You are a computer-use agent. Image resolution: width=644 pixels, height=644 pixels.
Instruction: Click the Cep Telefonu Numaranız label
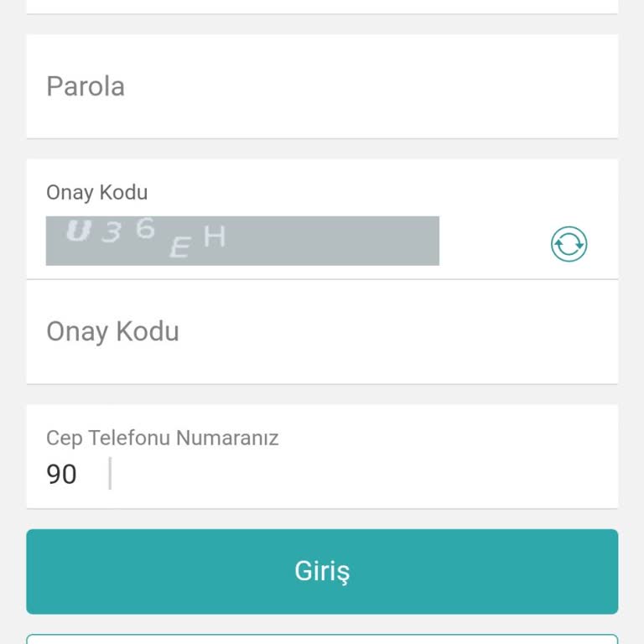162,438
